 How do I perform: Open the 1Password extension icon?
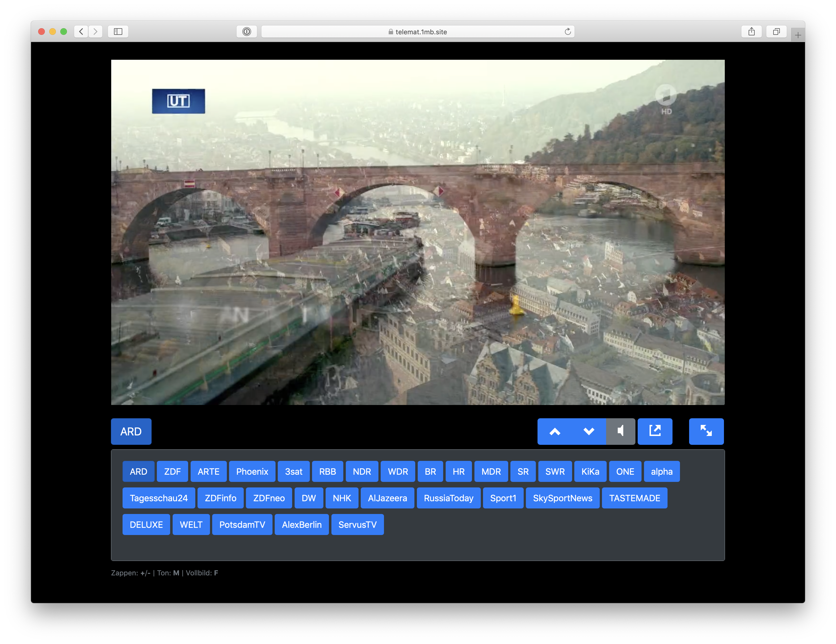coord(247,31)
